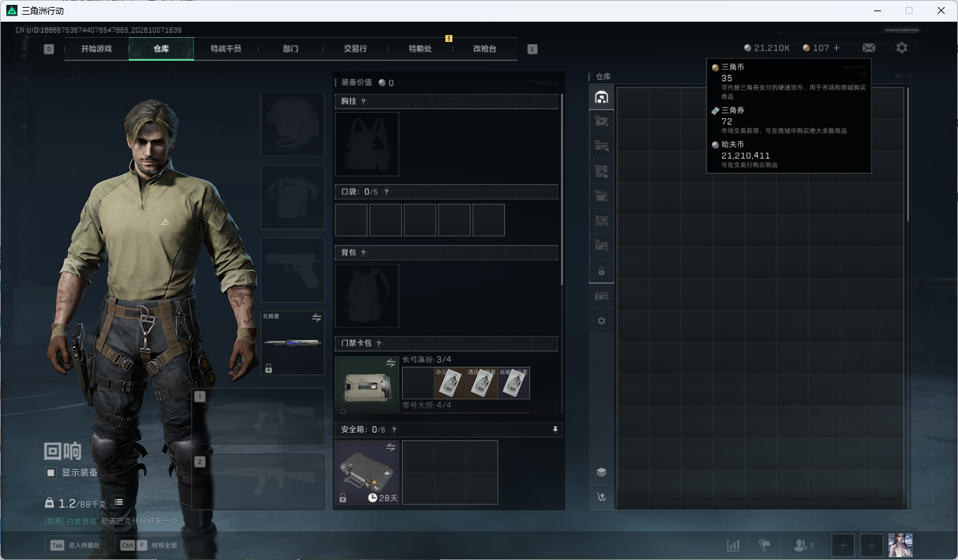Open friends list icon showing 5
The height and width of the screenshot is (560, 958).
tap(803, 545)
